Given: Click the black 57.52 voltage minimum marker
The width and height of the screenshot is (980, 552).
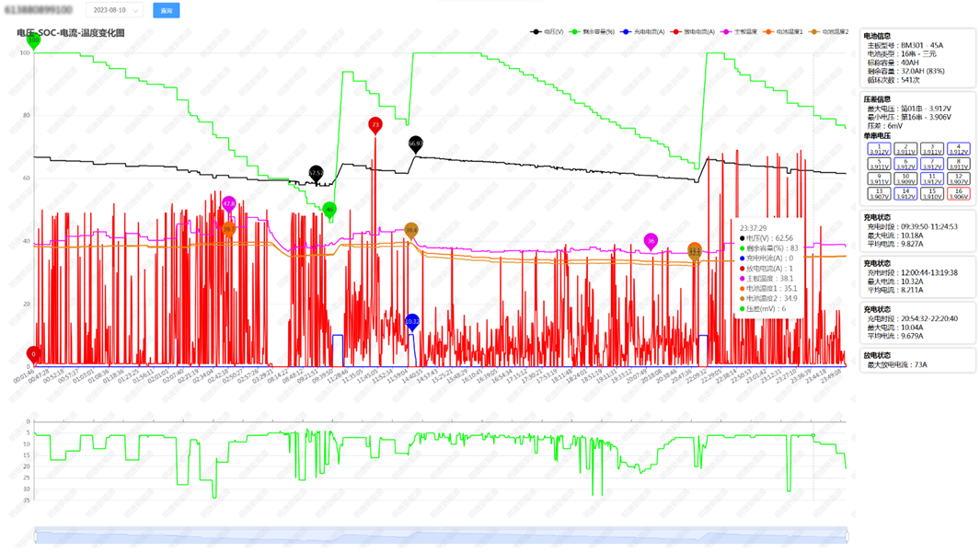Looking at the screenshot, I should click(316, 172).
